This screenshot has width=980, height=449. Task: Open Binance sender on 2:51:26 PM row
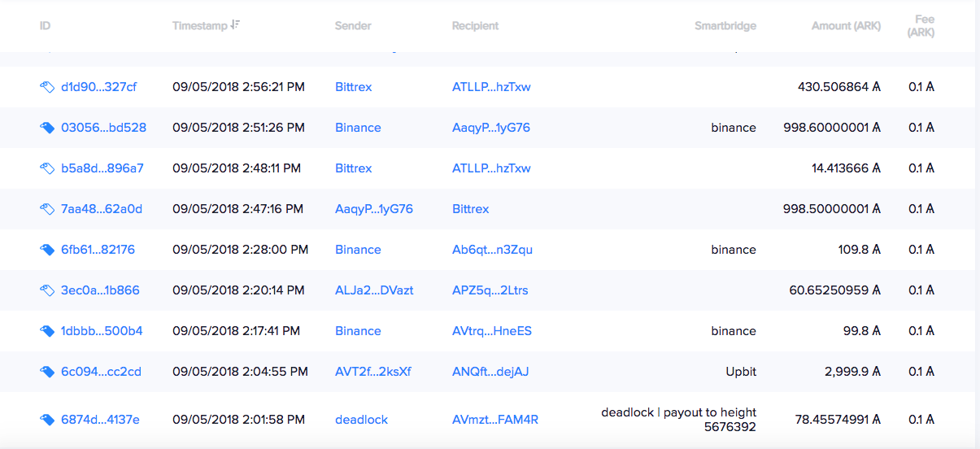click(358, 128)
